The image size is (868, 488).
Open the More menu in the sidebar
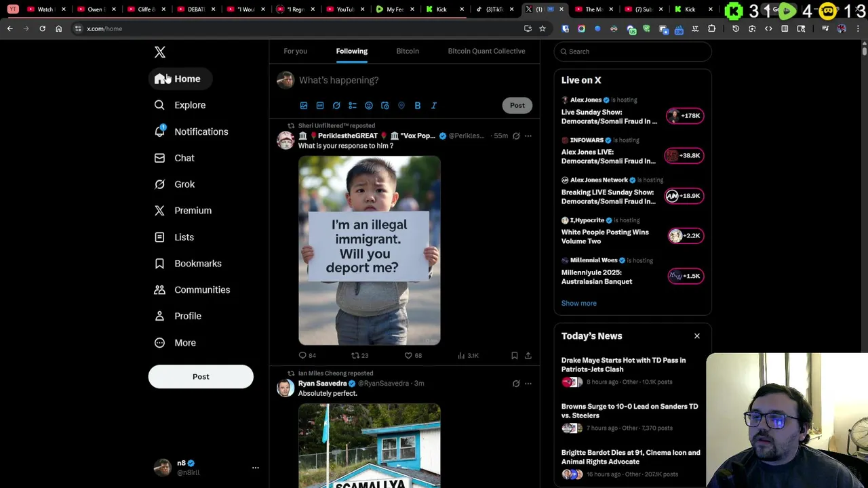click(x=176, y=343)
